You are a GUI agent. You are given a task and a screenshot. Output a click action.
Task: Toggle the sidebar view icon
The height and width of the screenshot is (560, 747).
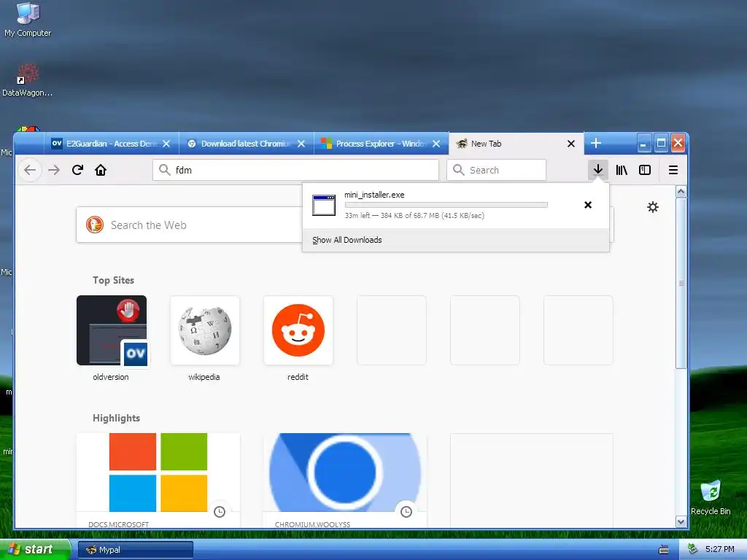coord(645,170)
